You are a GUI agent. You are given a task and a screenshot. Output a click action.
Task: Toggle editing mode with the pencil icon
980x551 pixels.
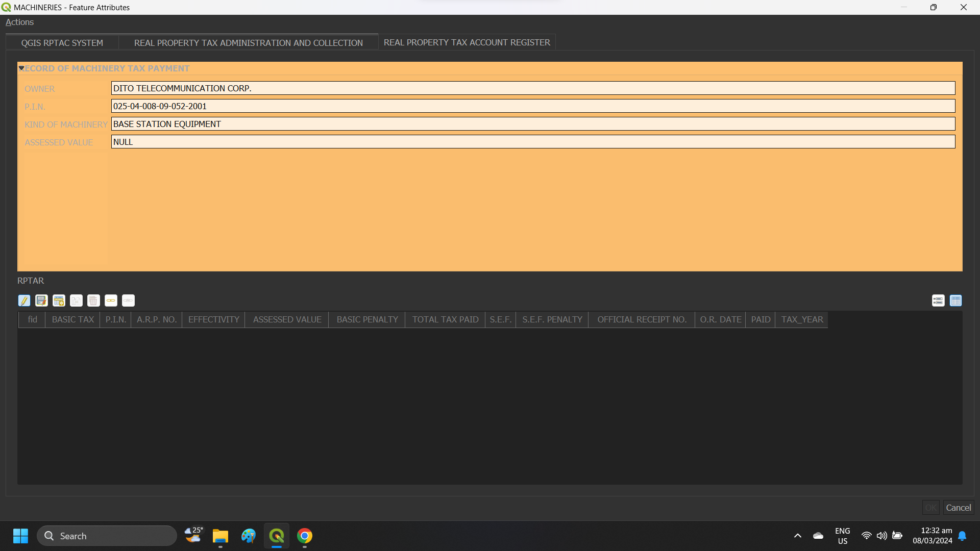tap(24, 300)
